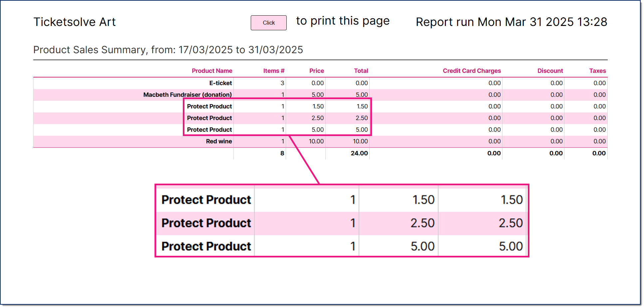Screen dimensions: 644x308
Task: Select the Red wine price 10.00 cell
Action: [316, 141]
